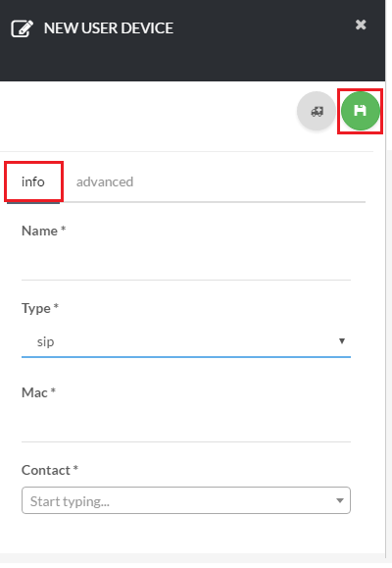Screen dimensions: 392x568
Task: Click the Type field label
Action: pos(40,308)
